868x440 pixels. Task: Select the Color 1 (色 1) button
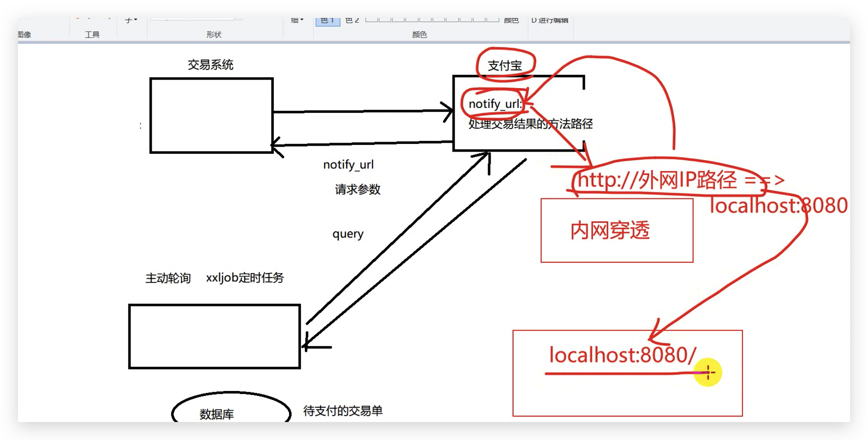coord(328,21)
